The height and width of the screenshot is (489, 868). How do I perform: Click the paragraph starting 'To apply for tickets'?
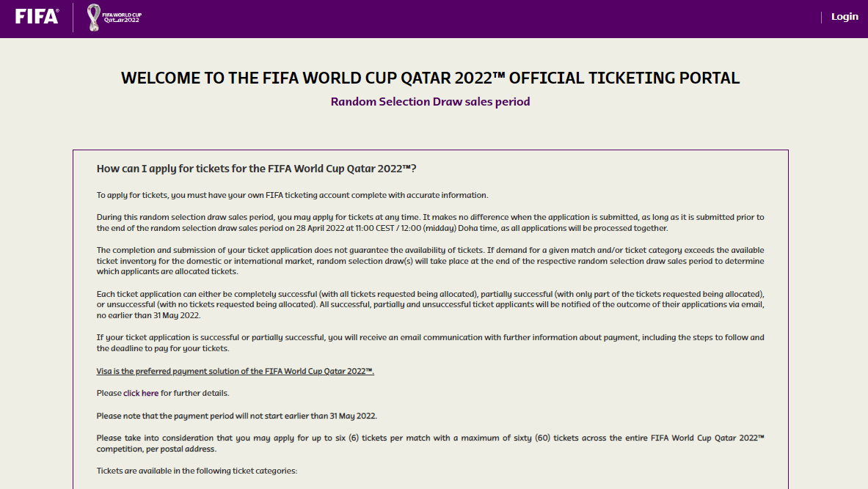(292, 195)
